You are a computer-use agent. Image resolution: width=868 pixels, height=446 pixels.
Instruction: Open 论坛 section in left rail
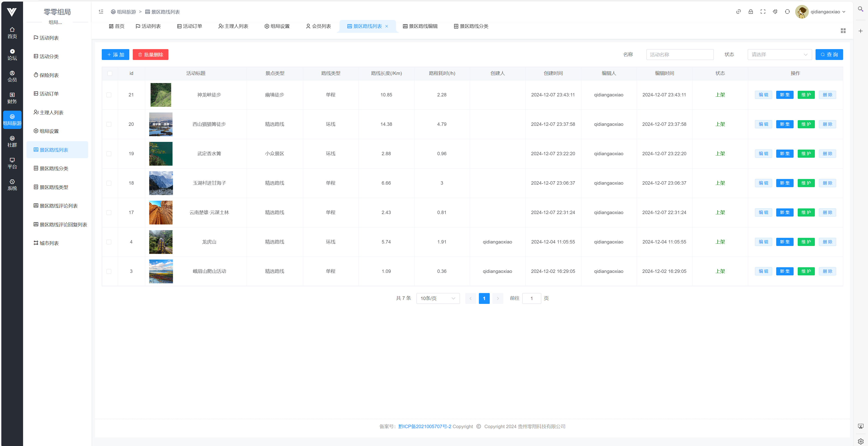[x=12, y=55]
